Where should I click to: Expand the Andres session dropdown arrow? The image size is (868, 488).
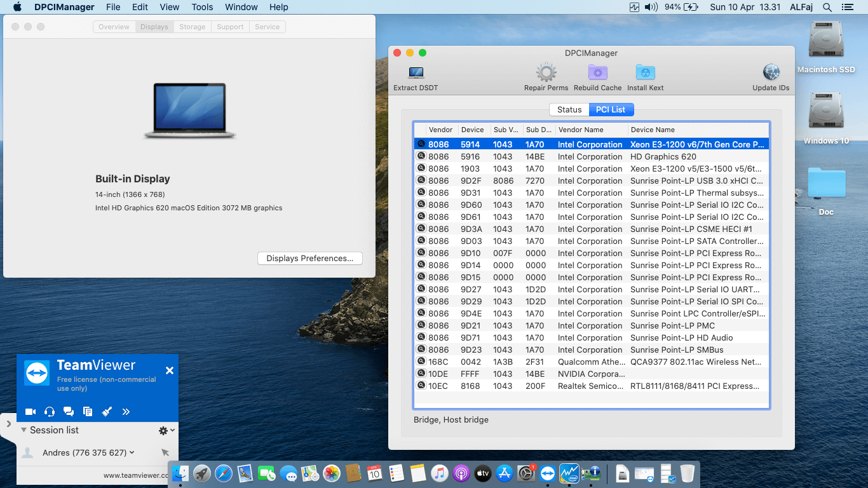click(132, 453)
